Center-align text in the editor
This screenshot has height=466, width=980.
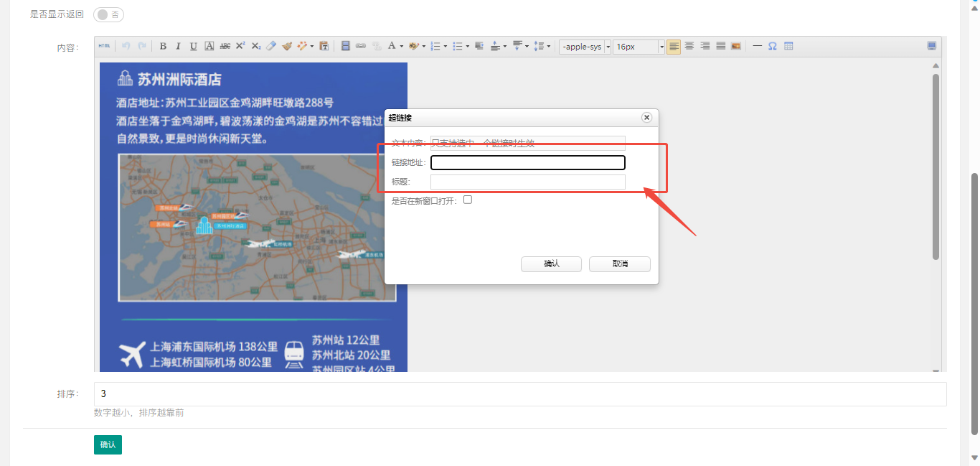tap(689, 46)
